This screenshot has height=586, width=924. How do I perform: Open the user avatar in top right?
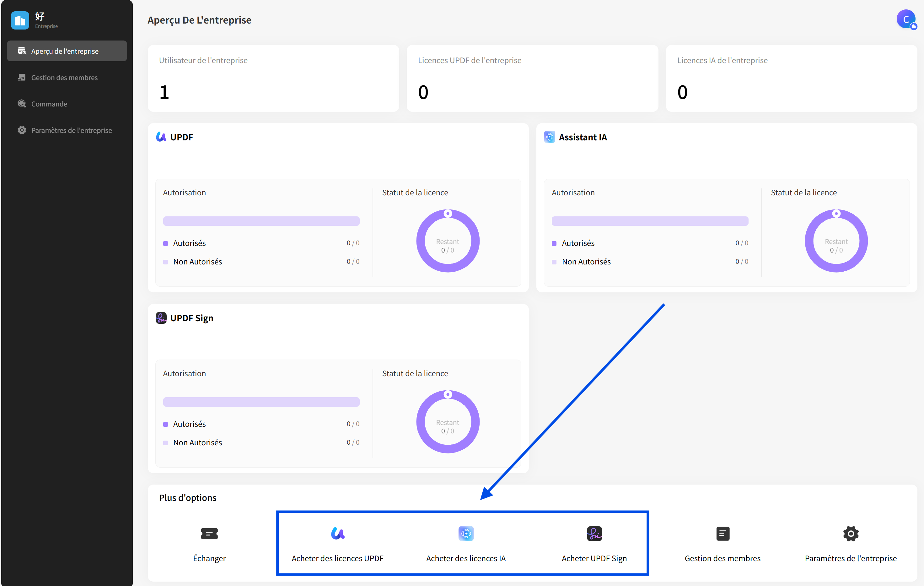(x=906, y=19)
